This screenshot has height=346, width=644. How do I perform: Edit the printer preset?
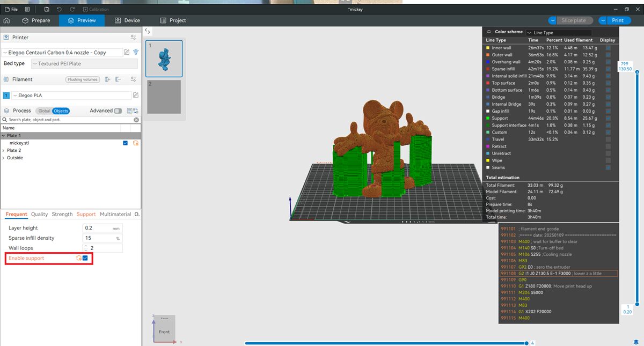(x=127, y=52)
